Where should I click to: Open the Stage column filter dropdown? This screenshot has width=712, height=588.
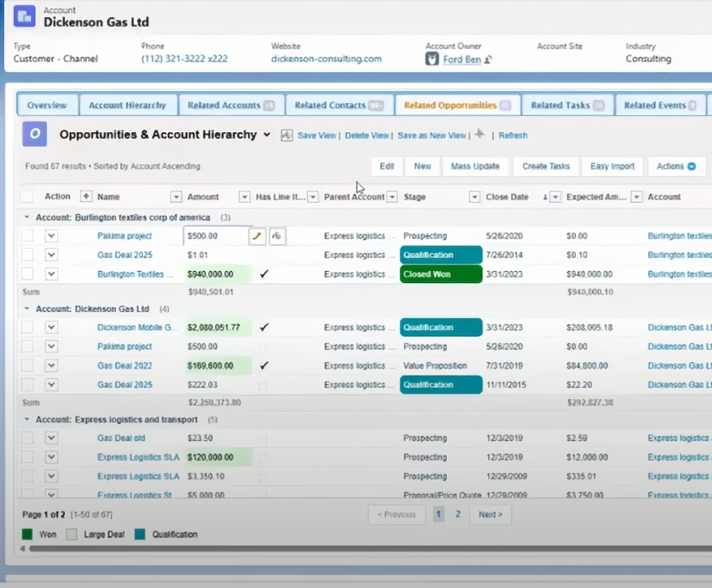pyautogui.click(x=474, y=196)
